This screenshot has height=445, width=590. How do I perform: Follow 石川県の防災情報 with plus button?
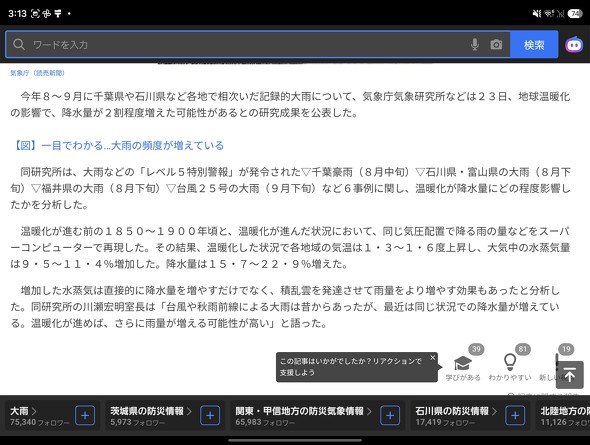(515, 416)
